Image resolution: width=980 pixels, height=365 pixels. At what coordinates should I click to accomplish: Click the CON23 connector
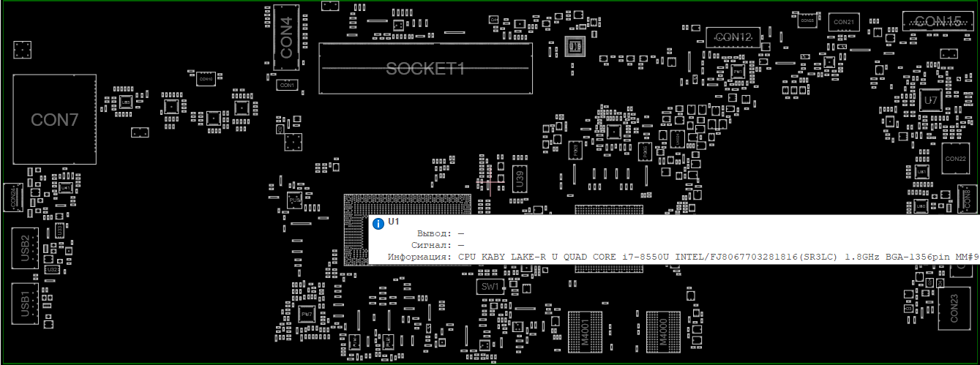click(954, 307)
